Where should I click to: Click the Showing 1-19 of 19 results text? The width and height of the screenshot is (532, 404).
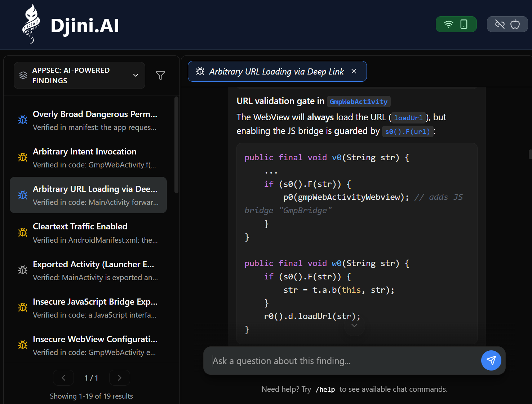[92, 396]
